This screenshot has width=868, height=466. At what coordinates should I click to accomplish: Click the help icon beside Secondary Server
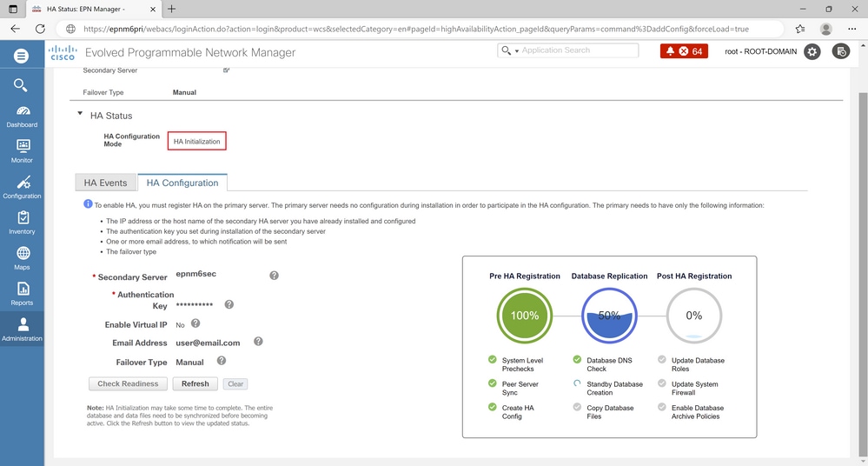pos(274,276)
